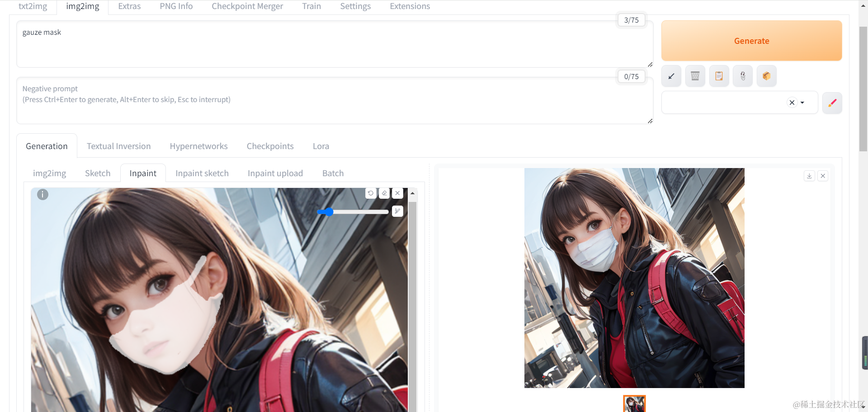Click the brush icon beside the size slider

(x=397, y=211)
